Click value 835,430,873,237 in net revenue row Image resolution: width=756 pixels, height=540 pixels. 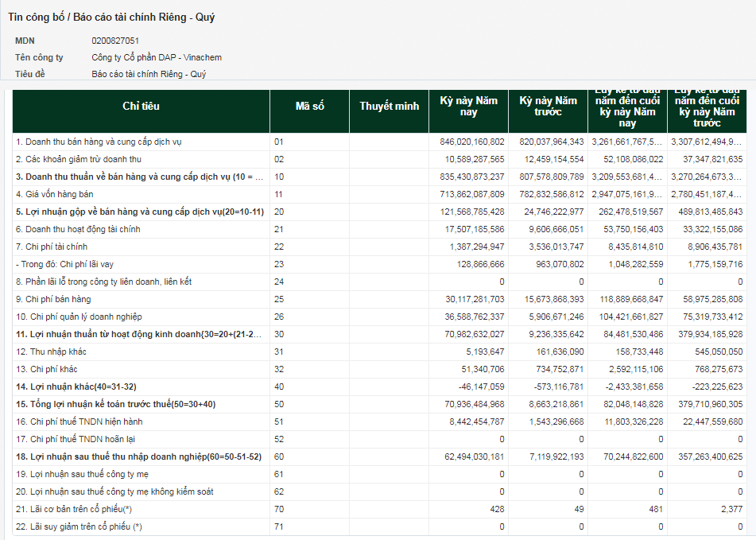click(472, 177)
